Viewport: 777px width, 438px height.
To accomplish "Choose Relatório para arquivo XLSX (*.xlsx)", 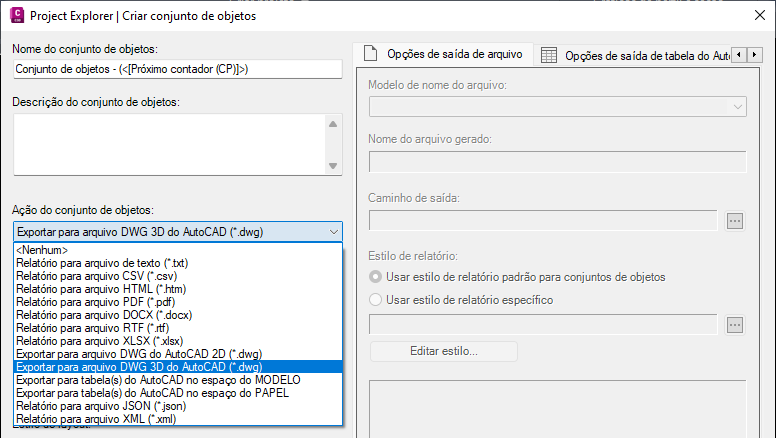I will tap(178, 341).
